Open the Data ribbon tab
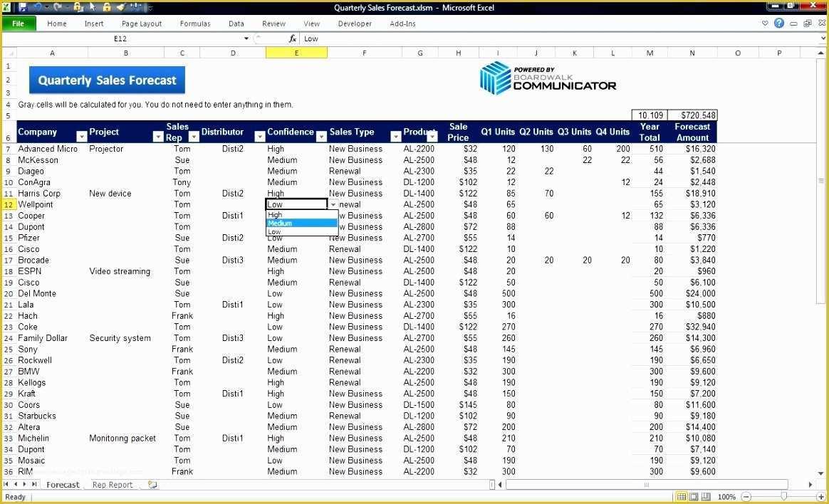This screenshot has width=829, height=504. click(x=236, y=23)
